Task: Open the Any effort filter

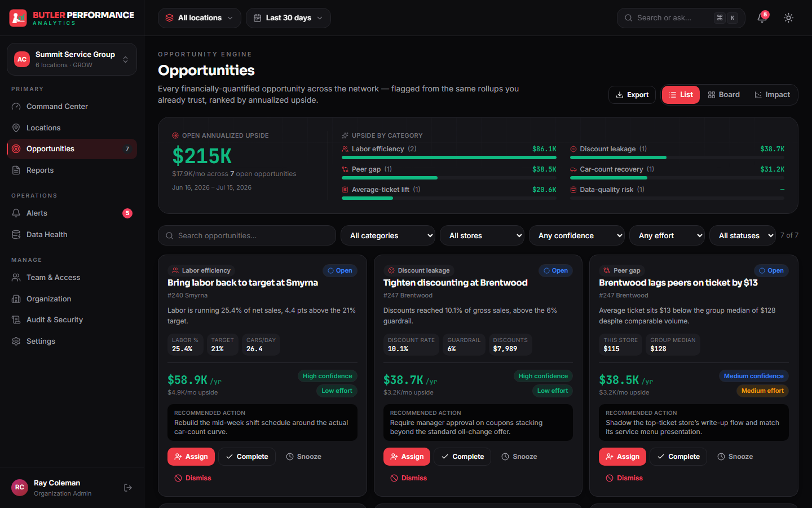Action: pyautogui.click(x=667, y=236)
